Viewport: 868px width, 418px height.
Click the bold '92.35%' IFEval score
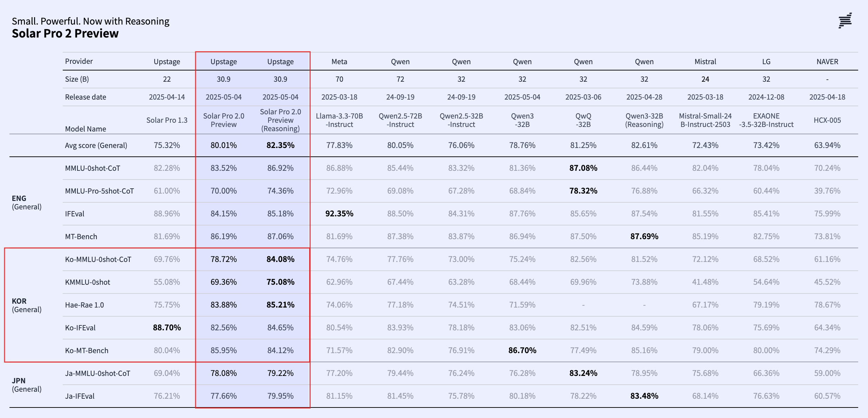point(339,214)
